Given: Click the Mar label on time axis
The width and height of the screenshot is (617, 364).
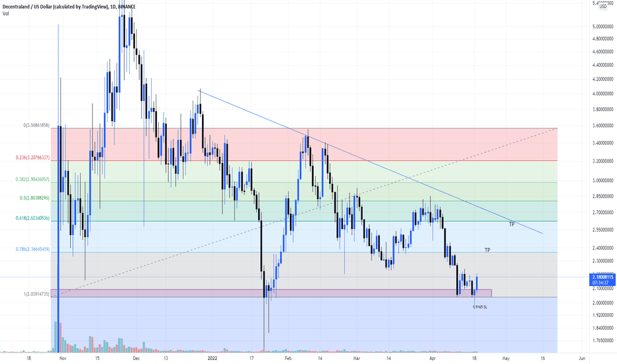Looking at the screenshot, I should click(x=357, y=359).
